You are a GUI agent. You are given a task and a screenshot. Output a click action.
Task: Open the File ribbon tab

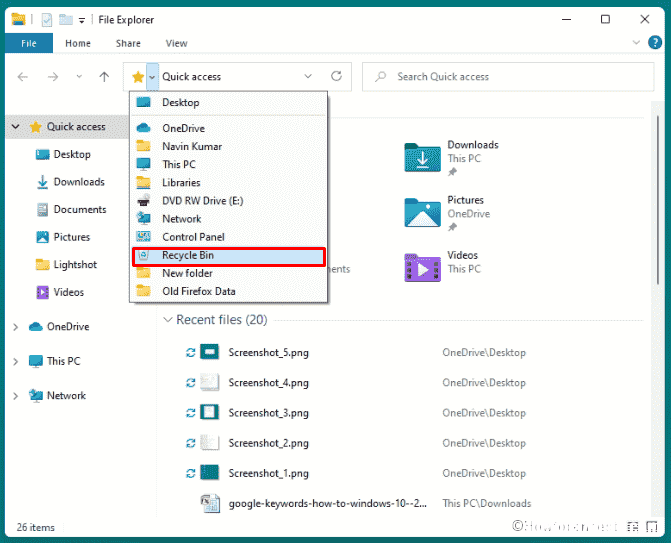pyautogui.click(x=29, y=43)
